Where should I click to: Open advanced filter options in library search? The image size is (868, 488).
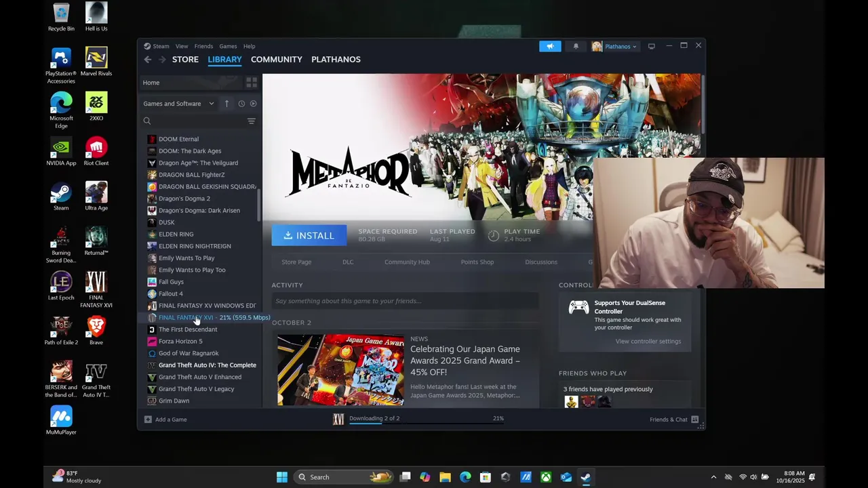tap(251, 121)
